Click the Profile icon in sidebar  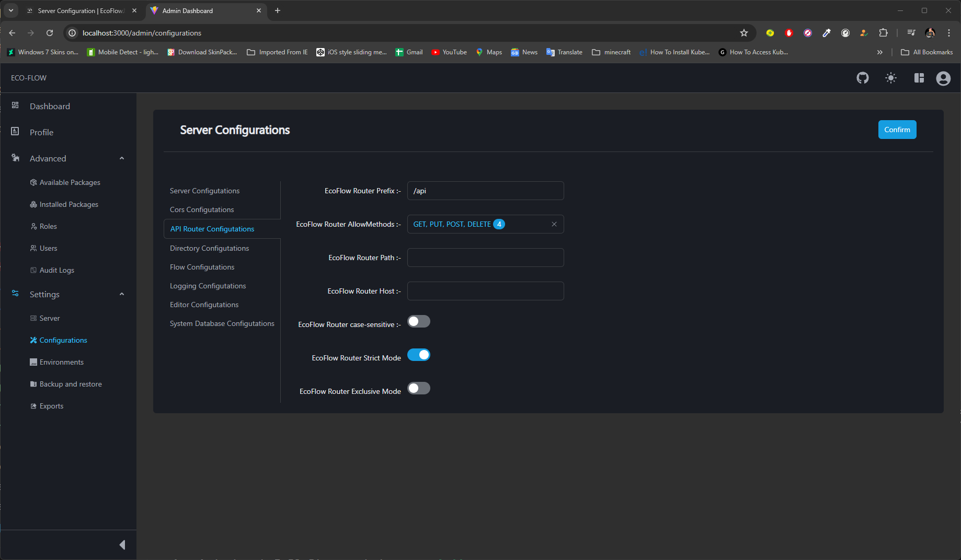[15, 132]
